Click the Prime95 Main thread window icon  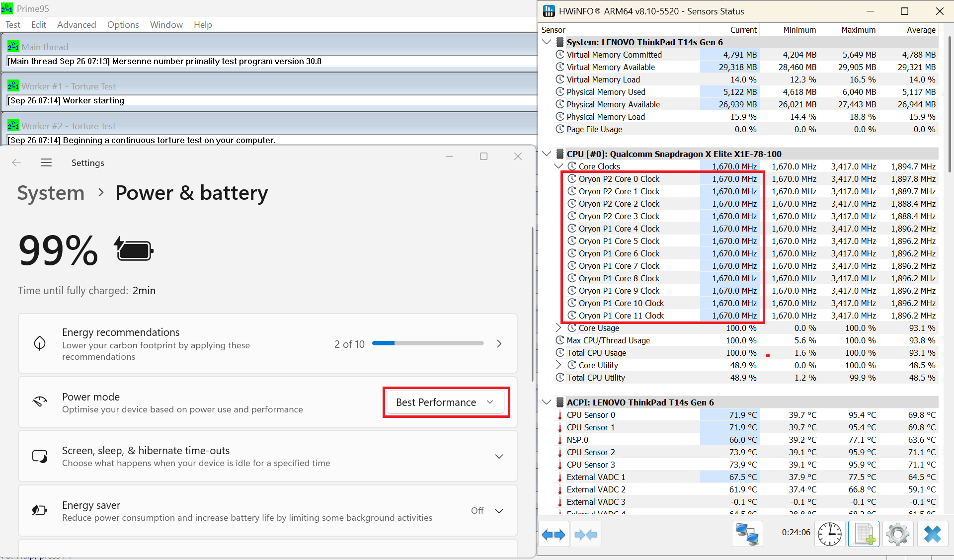tap(13, 47)
